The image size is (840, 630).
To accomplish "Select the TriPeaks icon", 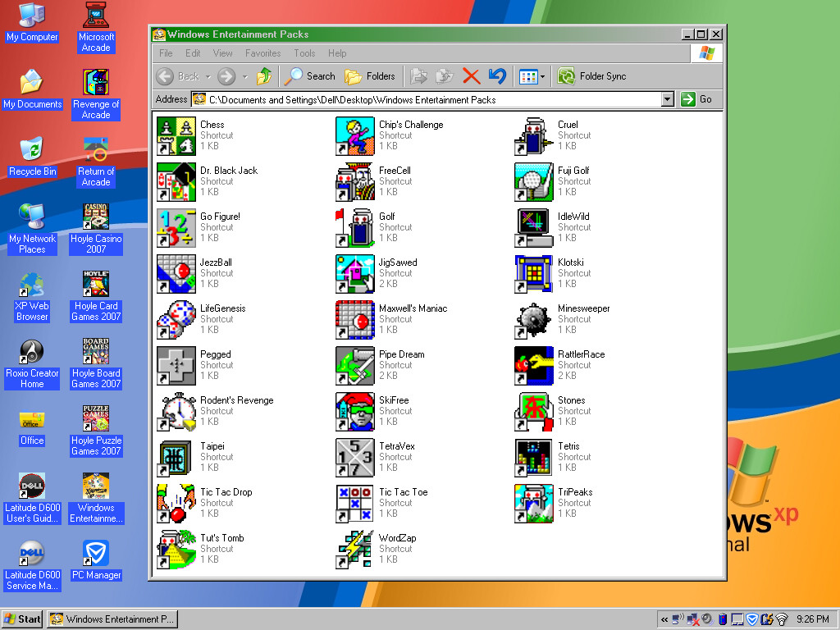I will coord(534,504).
